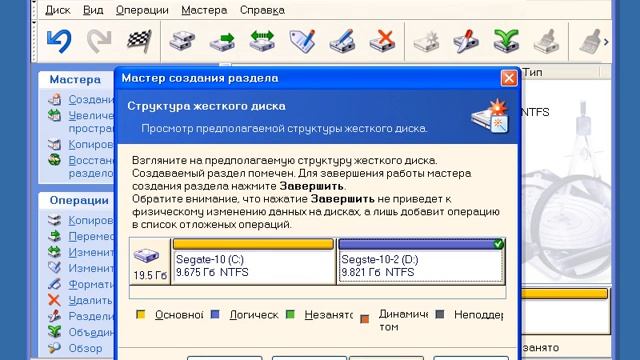Image resolution: width=640 pixels, height=360 pixels.
Task: Click the yellow Основной legend swatch
Action: click(x=140, y=315)
